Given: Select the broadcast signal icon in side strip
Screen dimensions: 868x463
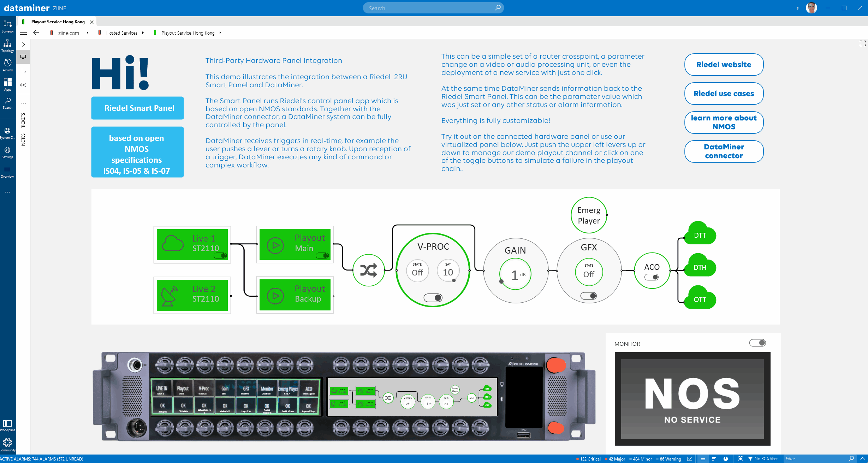Looking at the screenshot, I should point(23,85).
